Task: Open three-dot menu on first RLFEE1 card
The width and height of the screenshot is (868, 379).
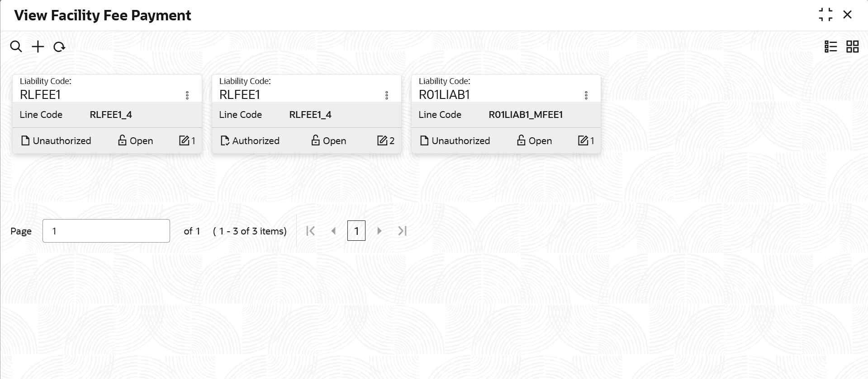Action: (187, 95)
